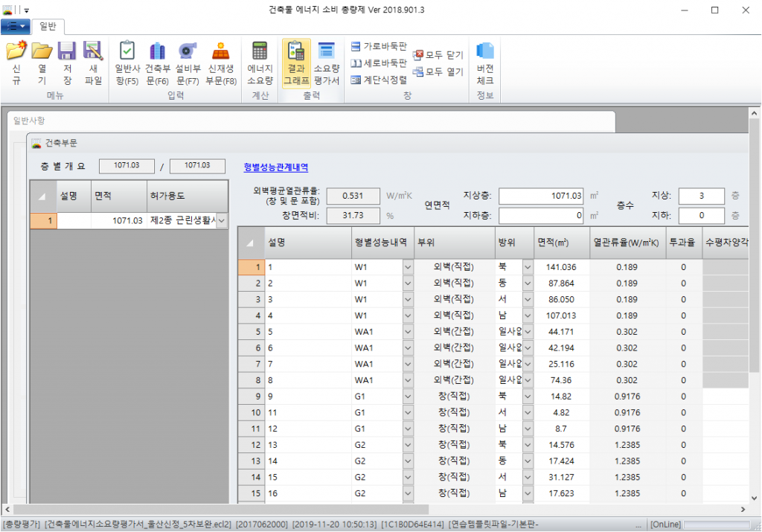The image size is (762, 532).
Task: Click the 지상 floor count field
Action: click(x=701, y=196)
